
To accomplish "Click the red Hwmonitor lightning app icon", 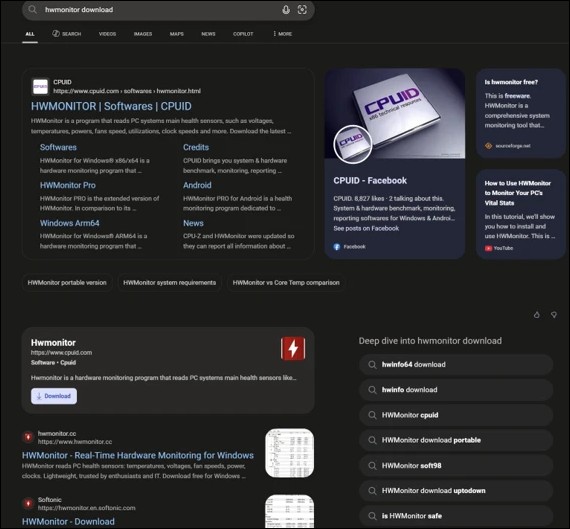I will tap(293, 348).
